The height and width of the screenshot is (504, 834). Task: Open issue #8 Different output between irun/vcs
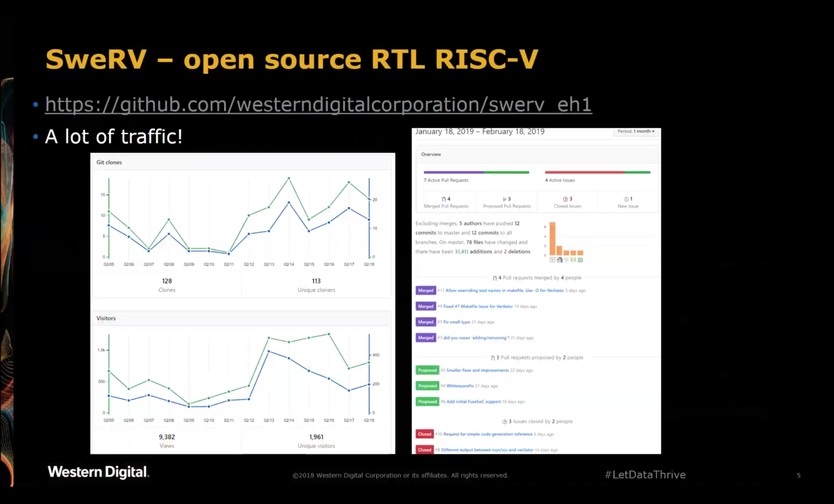(487, 450)
